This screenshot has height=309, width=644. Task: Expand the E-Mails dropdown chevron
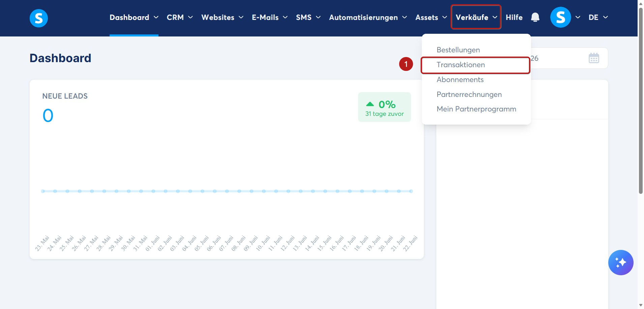click(285, 17)
